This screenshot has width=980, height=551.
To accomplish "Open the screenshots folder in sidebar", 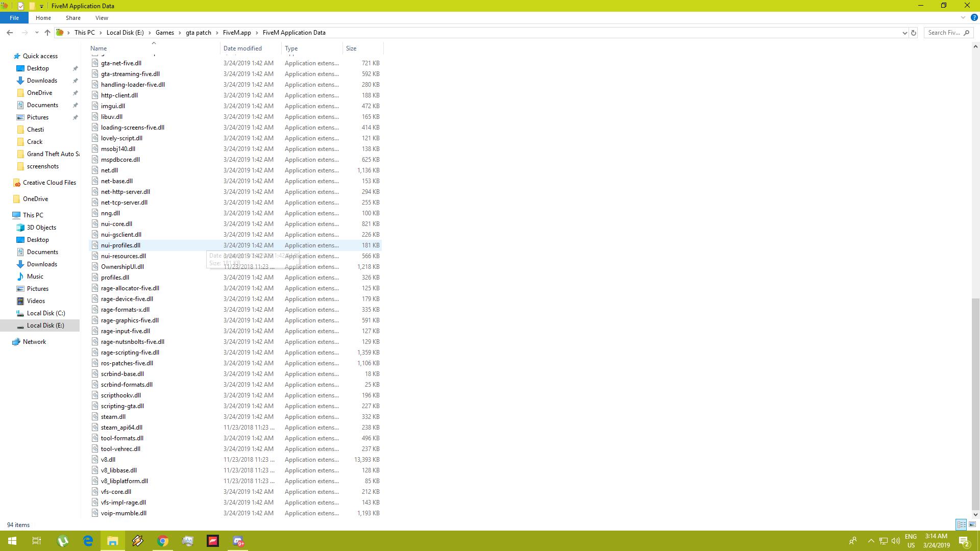I will click(x=43, y=166).
